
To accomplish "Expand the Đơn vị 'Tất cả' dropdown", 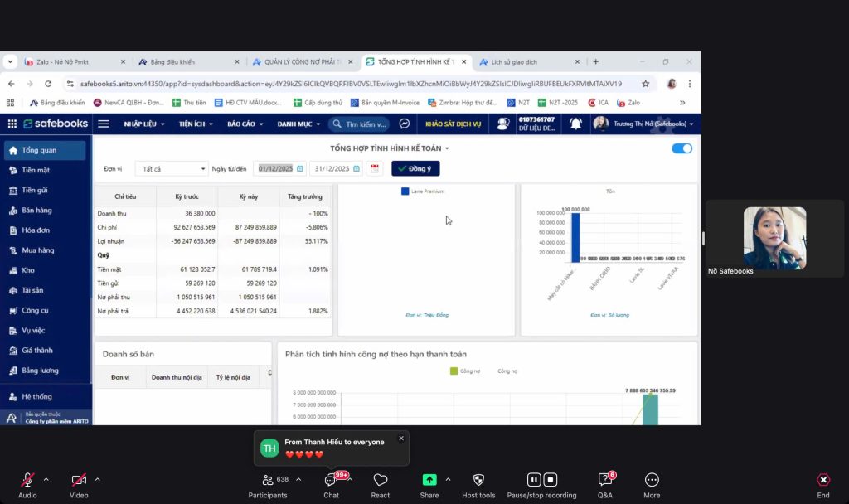I will click(x=172, y=168).
